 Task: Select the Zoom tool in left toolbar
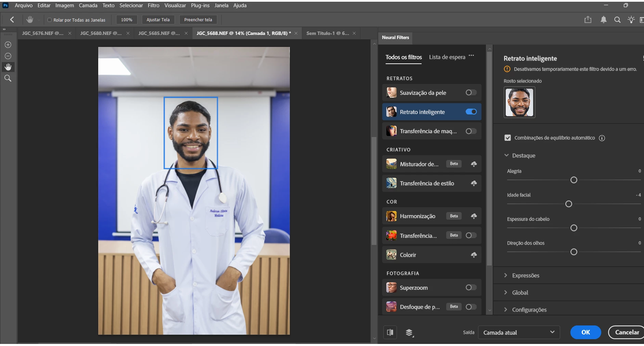[8, 78]
